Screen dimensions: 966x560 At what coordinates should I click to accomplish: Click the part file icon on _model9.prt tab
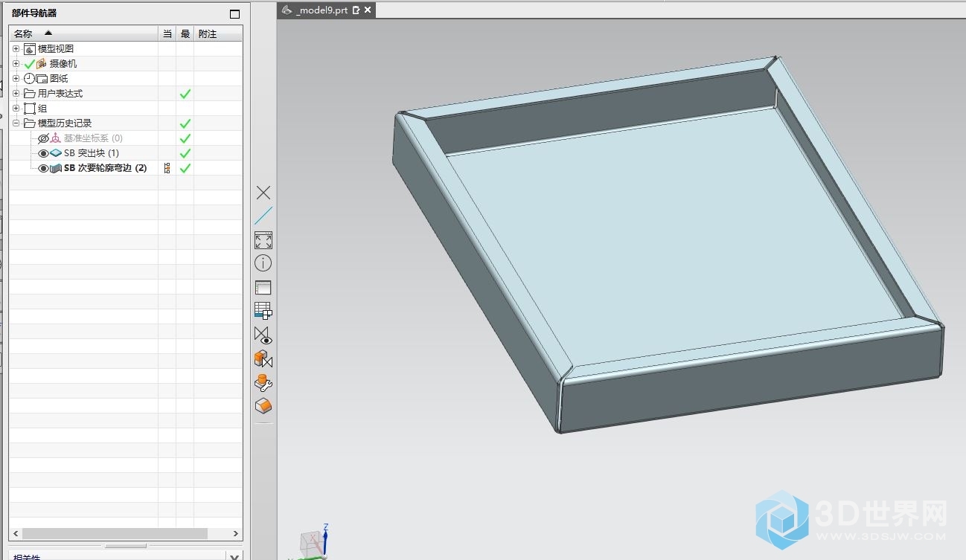(287, 10)
